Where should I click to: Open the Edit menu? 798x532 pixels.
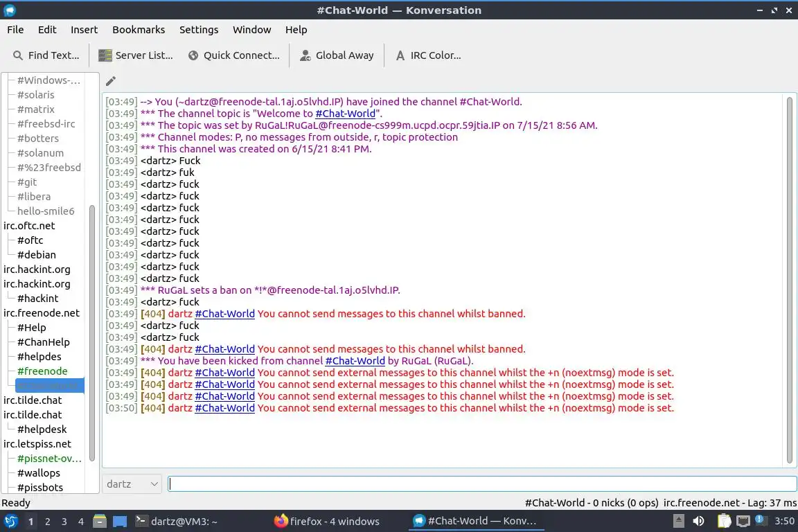[47, 30]
